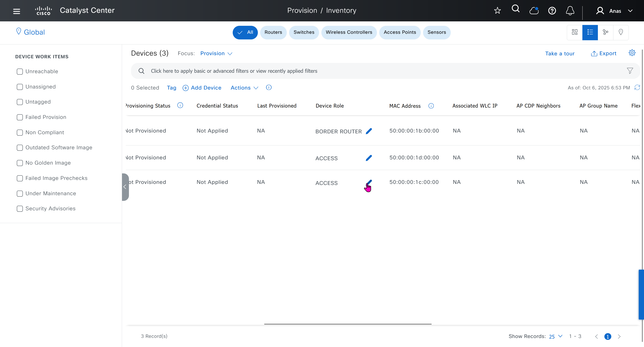Click the Add Device button
Viewport: 644px width, 347px height.
pos(202,88)
